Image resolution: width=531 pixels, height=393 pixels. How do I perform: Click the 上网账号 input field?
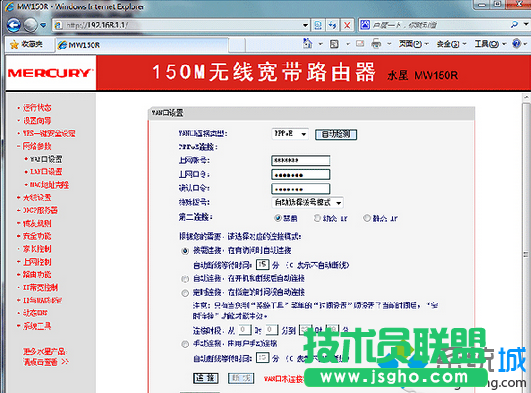coord(301,161)
